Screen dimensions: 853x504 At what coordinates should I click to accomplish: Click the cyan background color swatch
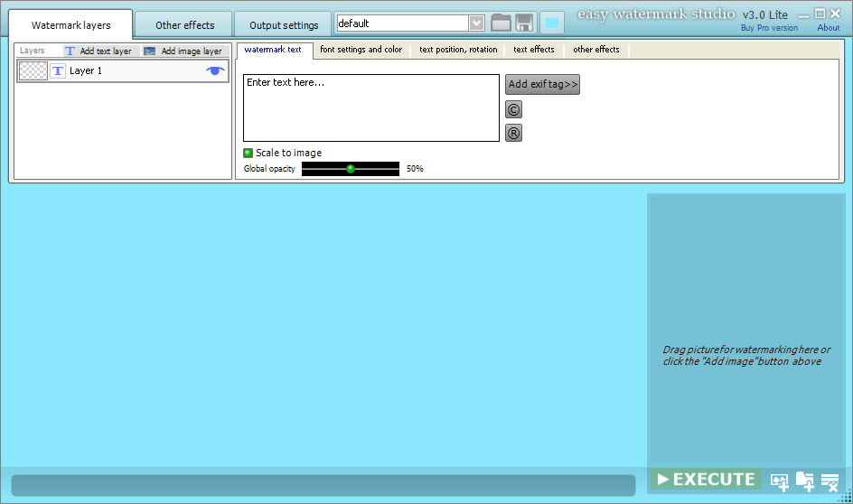[551, 23]
